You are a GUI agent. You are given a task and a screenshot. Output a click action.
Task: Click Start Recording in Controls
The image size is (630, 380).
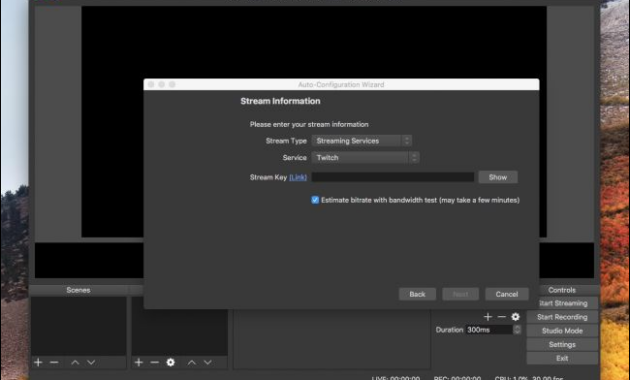[562, 317]
